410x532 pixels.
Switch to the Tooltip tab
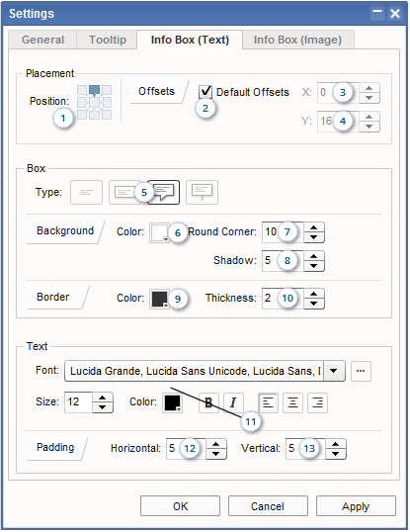[107, 40]
